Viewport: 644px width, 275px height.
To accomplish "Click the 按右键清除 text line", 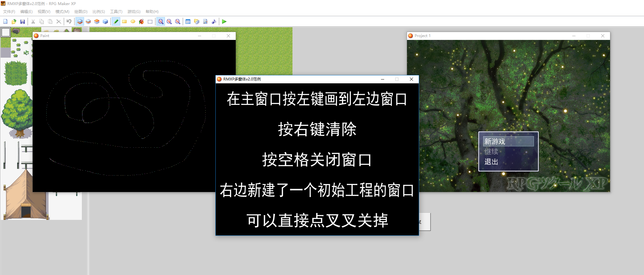I will 317,129.
